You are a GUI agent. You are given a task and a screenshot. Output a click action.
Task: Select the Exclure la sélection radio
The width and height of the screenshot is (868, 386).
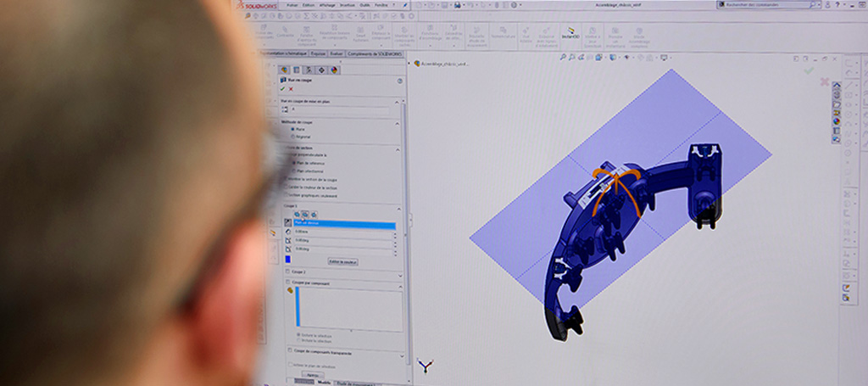299,334
